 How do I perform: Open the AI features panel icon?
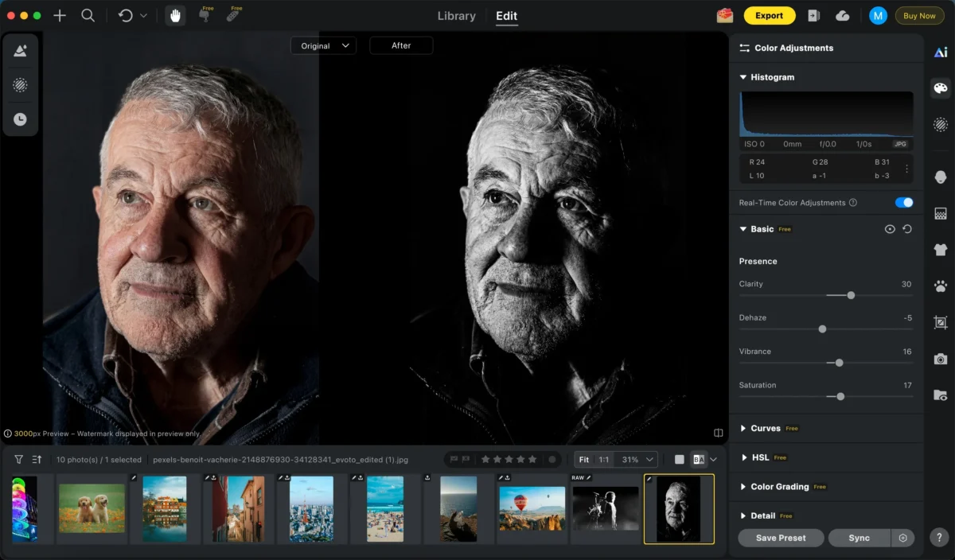point(941,52)
